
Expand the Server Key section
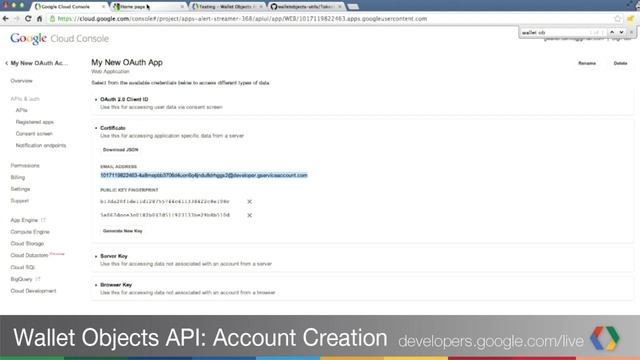pos(114,256)
